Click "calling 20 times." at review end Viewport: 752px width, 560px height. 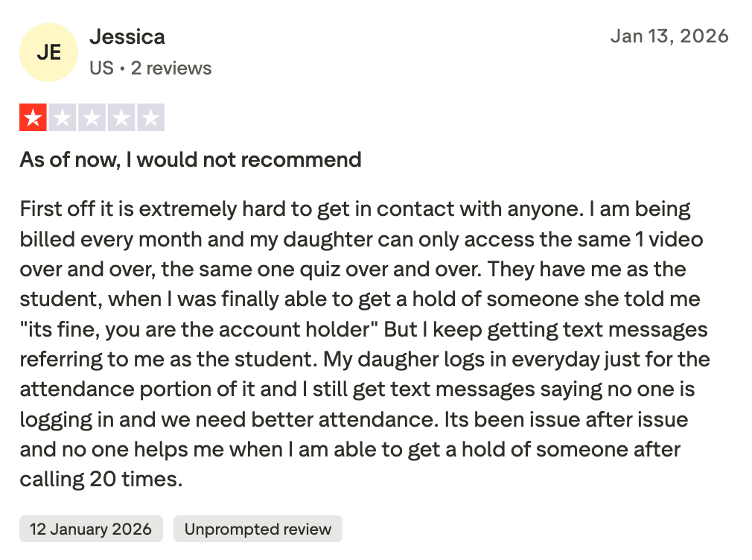101,480
